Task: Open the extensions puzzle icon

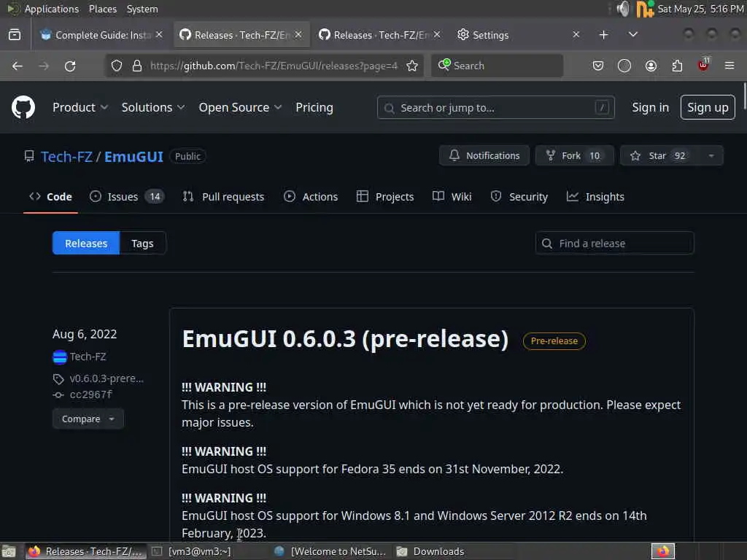Action: (677, 66)
